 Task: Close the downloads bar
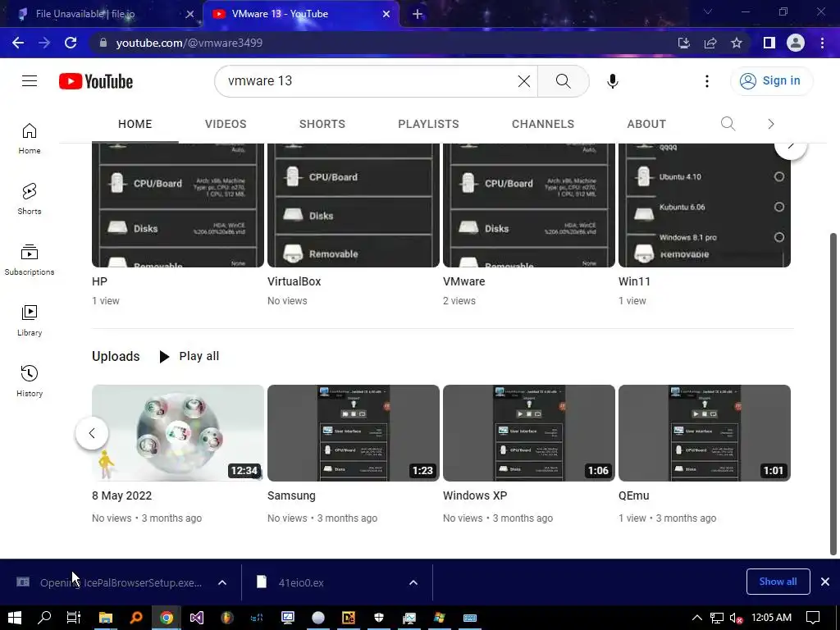point(825,582)
